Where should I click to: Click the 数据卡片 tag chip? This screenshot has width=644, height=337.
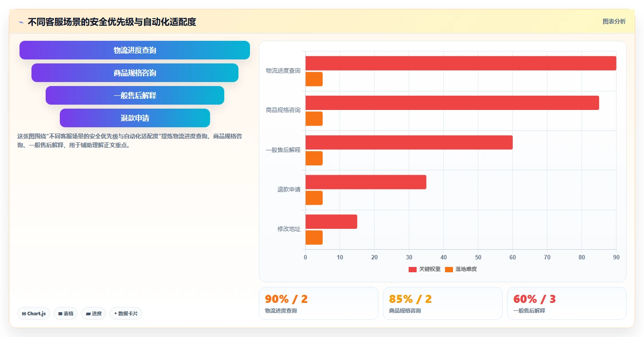click(x=126, y=313)
